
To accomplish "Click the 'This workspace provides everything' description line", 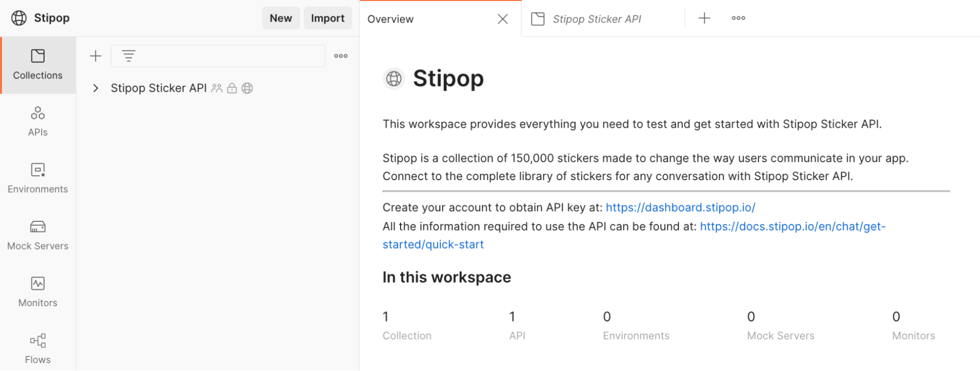I will coord(632,124).
